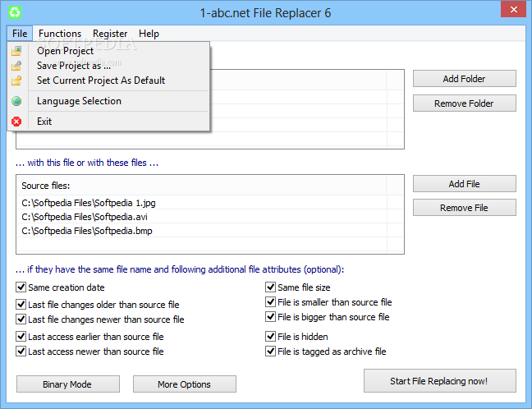This screenshot has height=409, width=532.
Task: Uncheck Same file size
Action: 270,287
